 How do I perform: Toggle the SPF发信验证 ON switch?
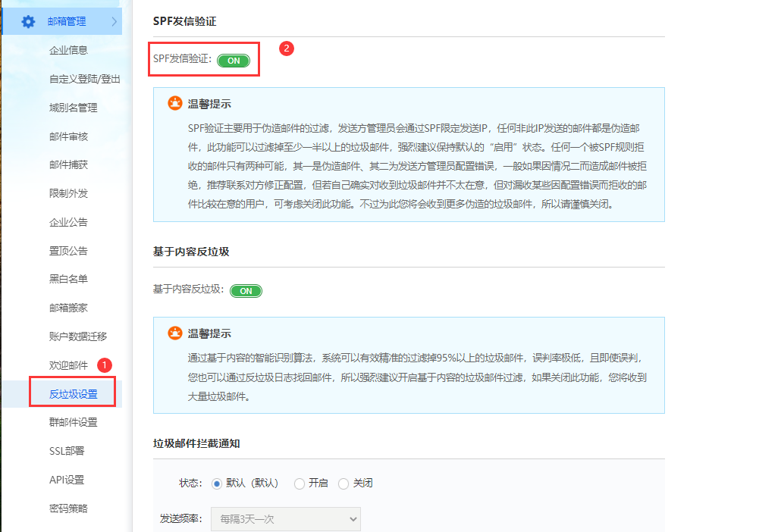coord(234,61)
